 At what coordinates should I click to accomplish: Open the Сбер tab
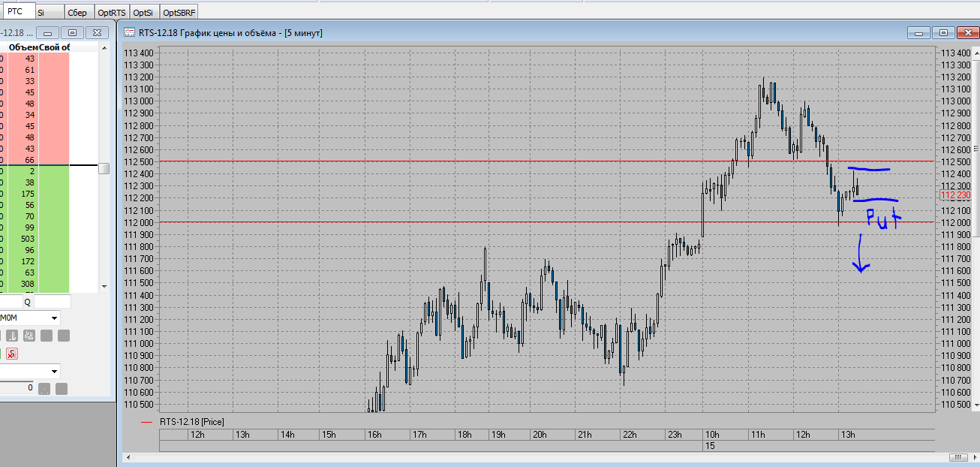pyautogui.click(x=78, y=13)
